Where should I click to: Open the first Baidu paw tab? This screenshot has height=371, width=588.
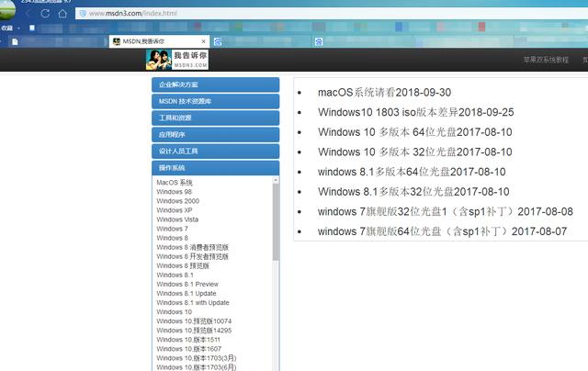pos(218,41)
